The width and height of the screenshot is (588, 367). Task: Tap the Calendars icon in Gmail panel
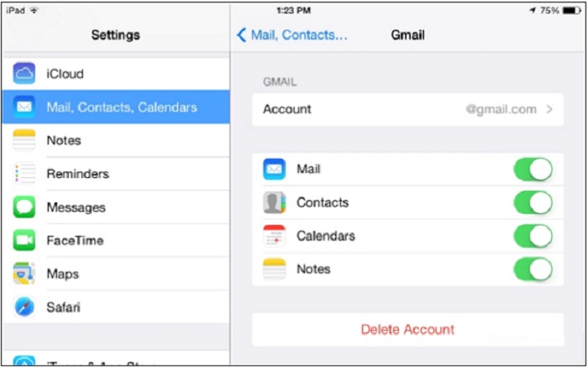coord(274,236)
